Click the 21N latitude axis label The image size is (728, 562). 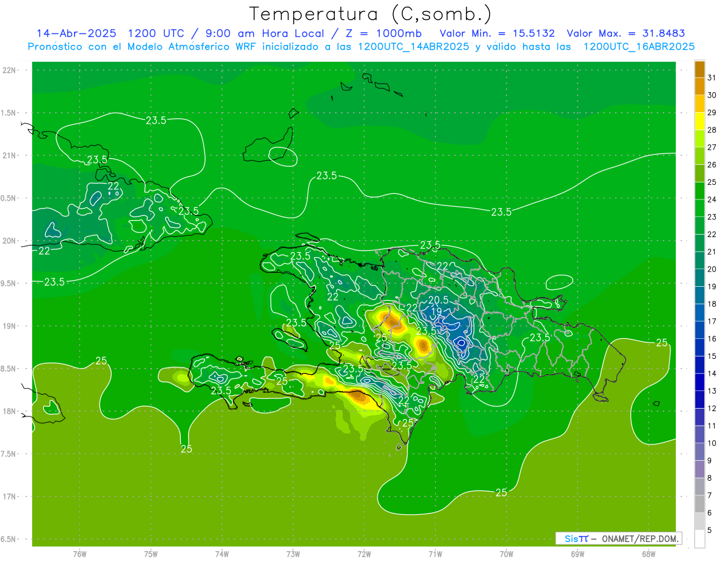10,156
